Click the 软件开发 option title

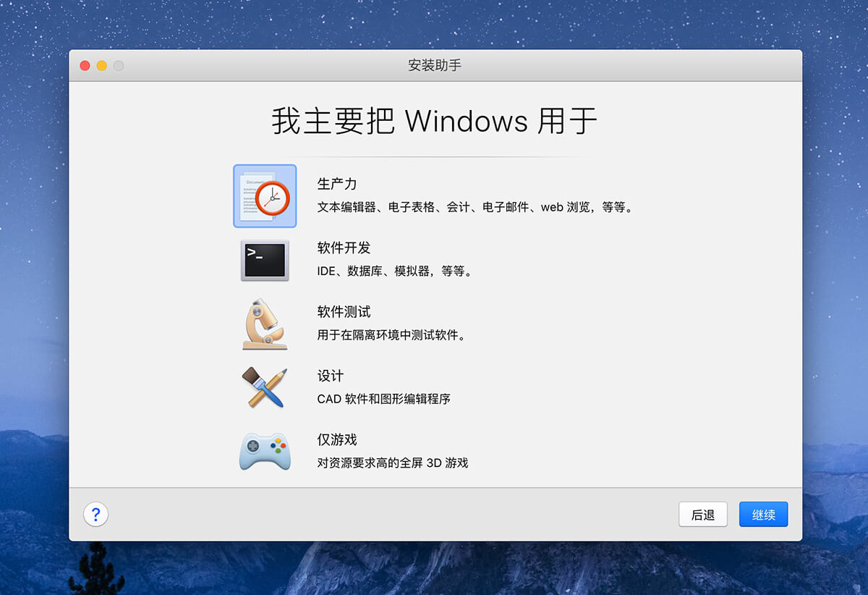(344, 248)
